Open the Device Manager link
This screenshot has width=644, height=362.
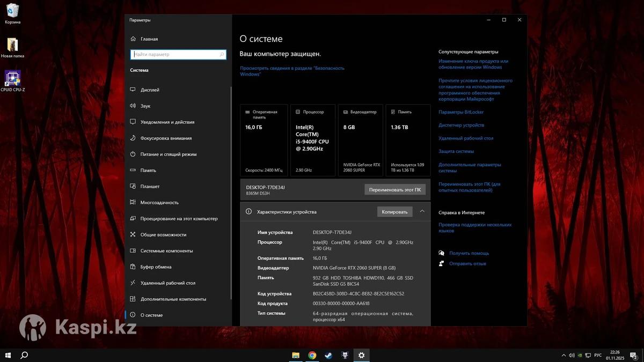click(461, 125)
